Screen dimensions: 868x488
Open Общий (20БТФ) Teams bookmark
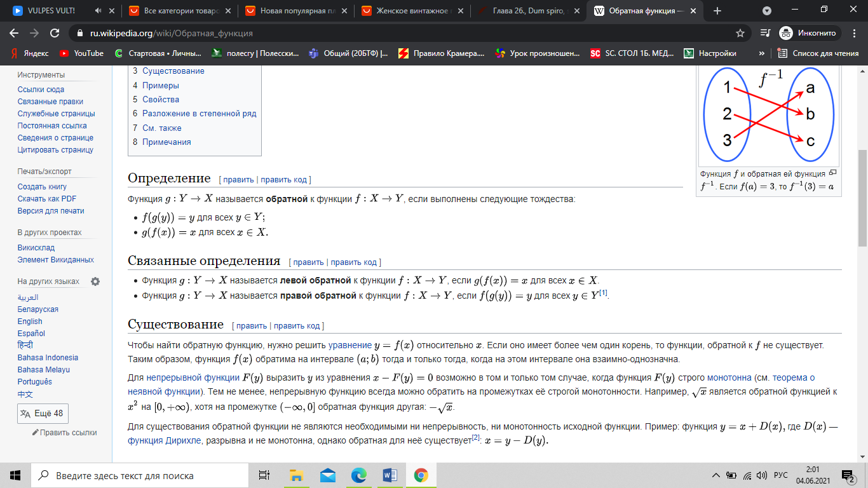348,53
